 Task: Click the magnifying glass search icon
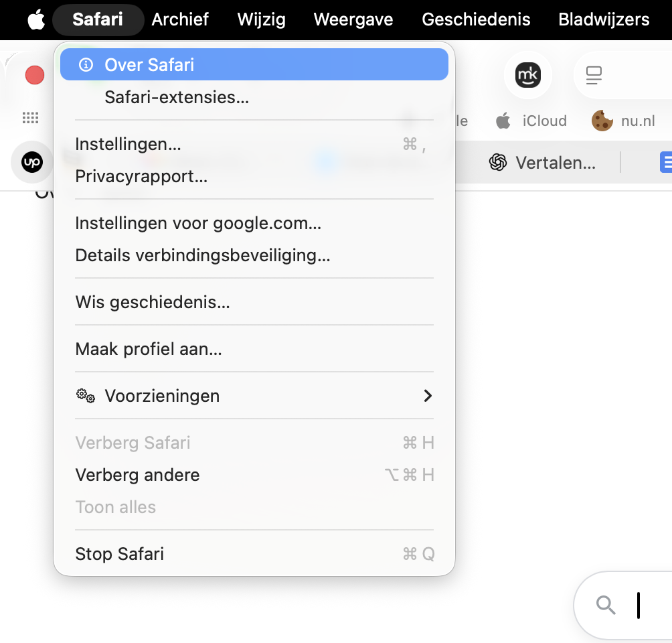point(605,605)
